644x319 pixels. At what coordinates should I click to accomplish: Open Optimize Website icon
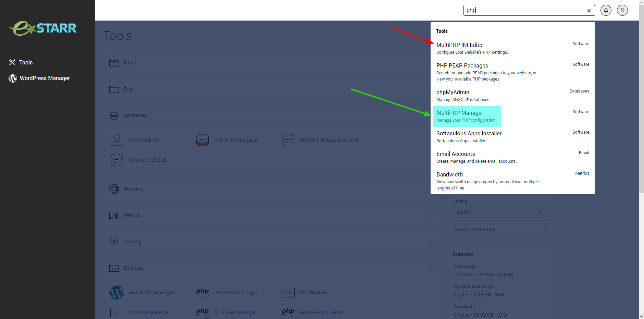117,312
